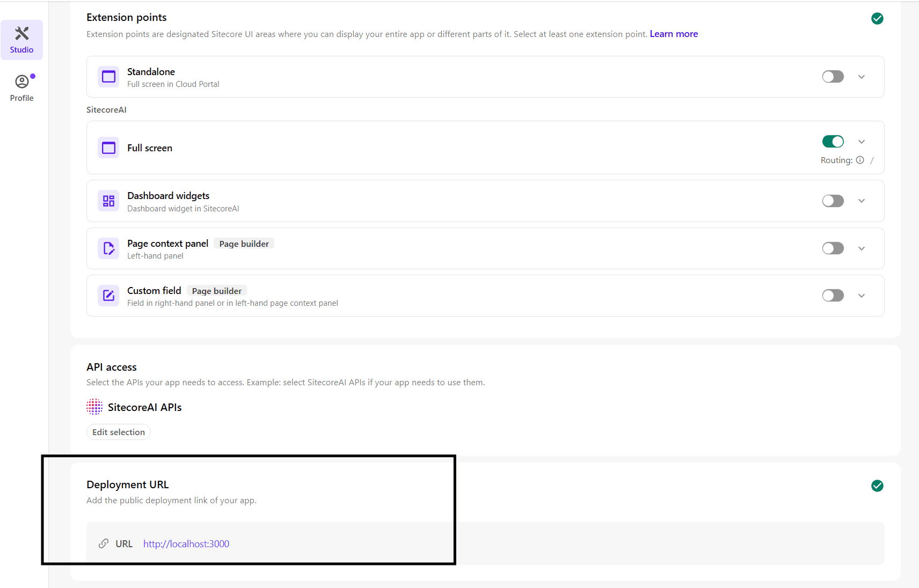
Task: Click the Edit selection button
Action: (119, 432)
